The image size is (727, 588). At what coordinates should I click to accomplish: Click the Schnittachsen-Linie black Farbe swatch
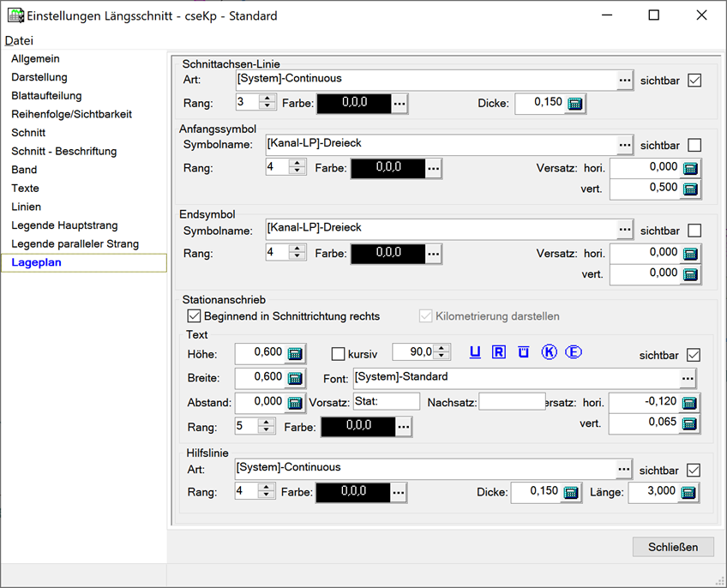(x=354, y=104)
